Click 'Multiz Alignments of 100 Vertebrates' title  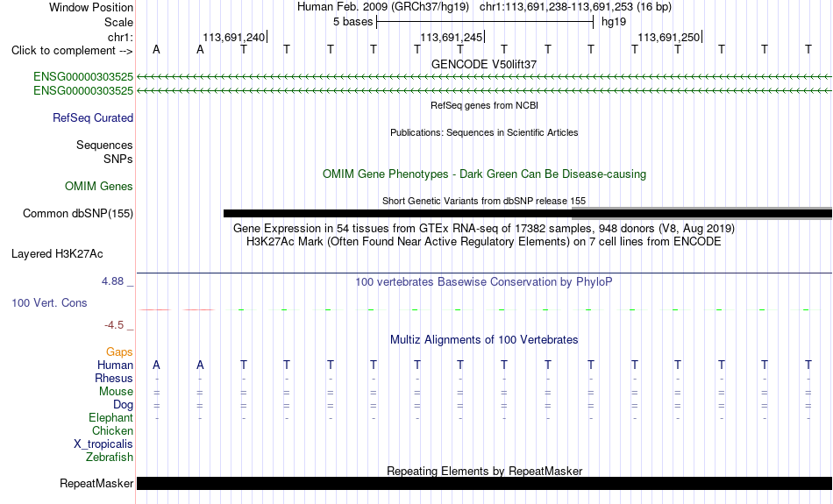(x=484, y=340)
